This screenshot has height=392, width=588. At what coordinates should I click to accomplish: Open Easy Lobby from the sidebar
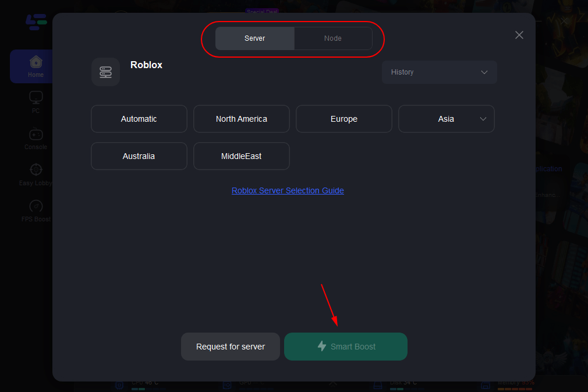point(36,173)
